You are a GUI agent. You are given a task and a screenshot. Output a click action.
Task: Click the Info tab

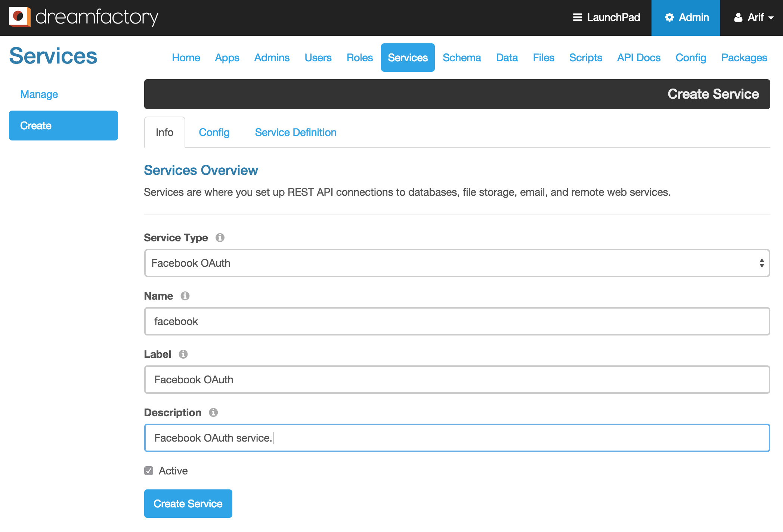coord(164,132)
